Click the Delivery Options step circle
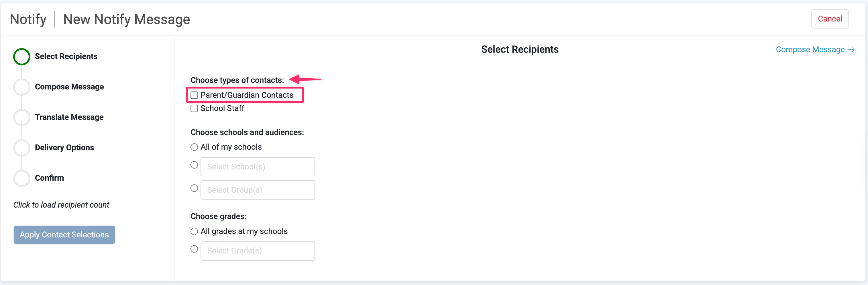Screen dimensions: 868x285 tap(21, 148)
